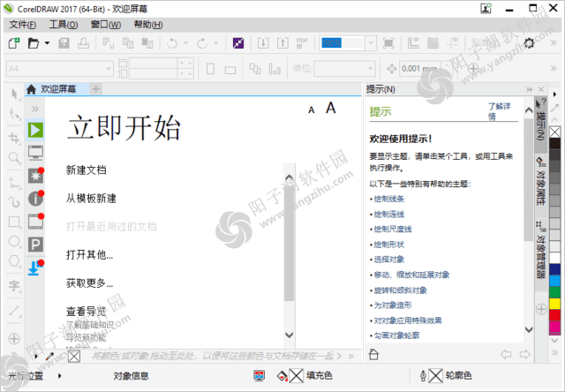The image size is (565, 392).
Task: Select the Pick tool in toolbox
Action: [x=14, y=94]
